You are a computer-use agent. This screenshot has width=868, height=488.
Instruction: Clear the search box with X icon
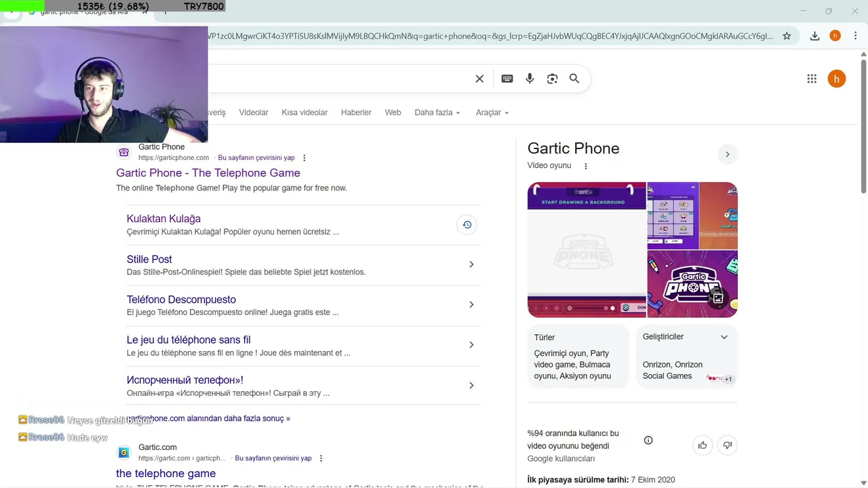pyautogui.click(x=479, y=79)
